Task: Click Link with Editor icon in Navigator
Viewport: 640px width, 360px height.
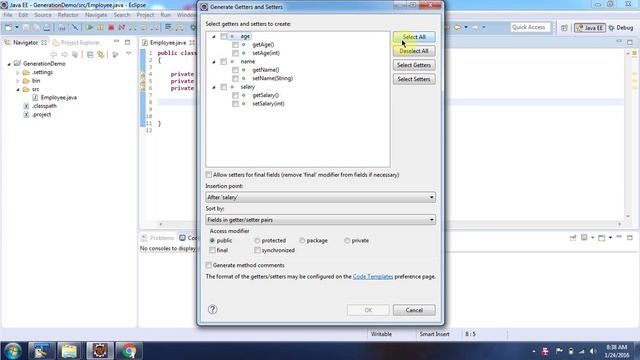Action: [100, 54]
